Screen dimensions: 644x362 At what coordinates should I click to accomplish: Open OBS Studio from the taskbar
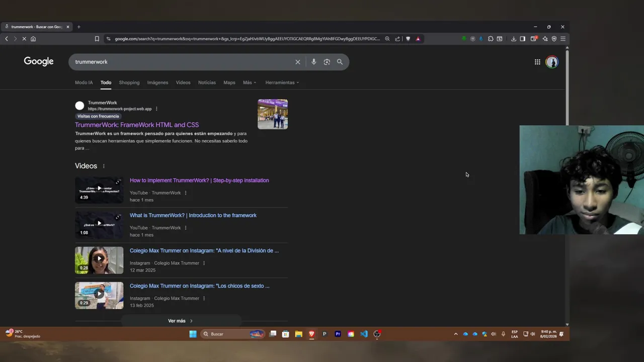[377, 334]
